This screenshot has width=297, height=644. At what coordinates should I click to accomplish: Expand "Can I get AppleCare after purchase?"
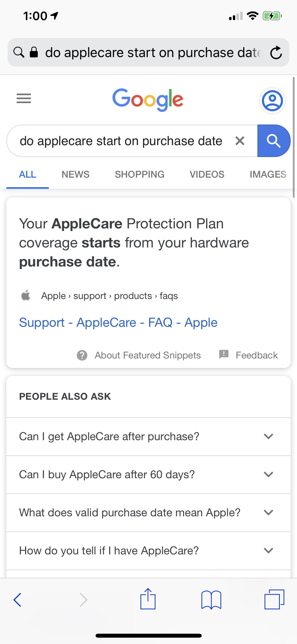click(x=268, y=436)
